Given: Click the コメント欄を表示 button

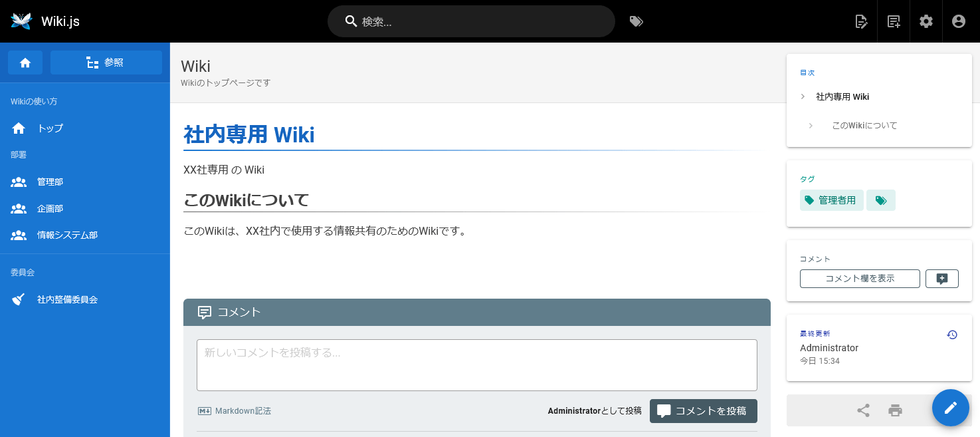Looking at the screenshot, I should 860,279.
